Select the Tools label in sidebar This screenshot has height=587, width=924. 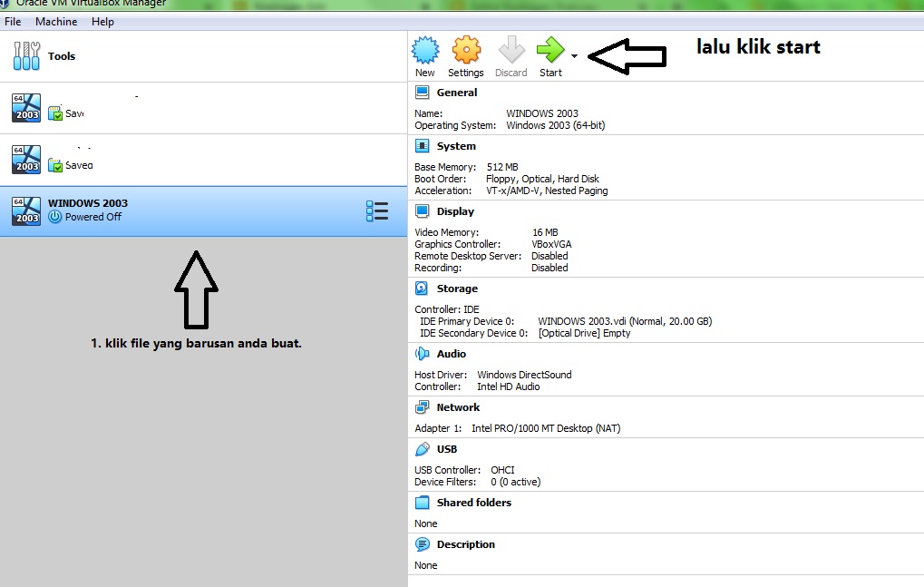point(62,56)
